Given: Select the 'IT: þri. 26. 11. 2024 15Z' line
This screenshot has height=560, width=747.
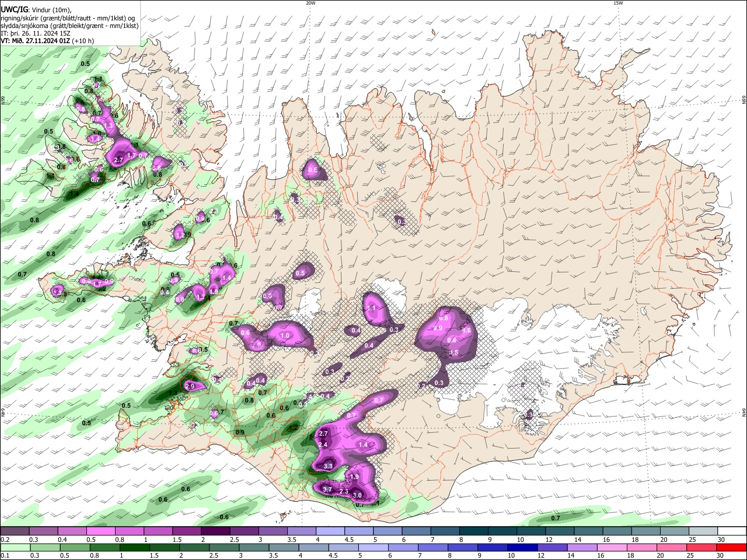Looking at the screenshot, I should pyautogui.click(x=36, y=33).
